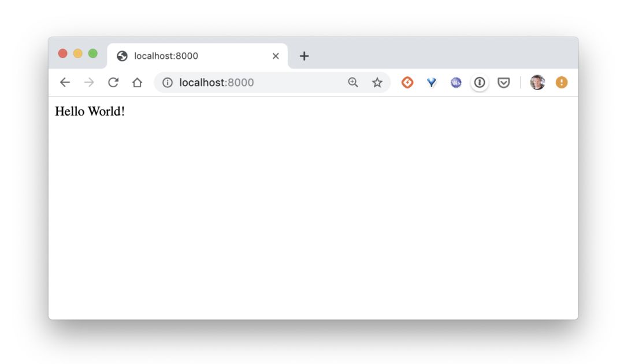This screenshot has height=364, width=624.
Task: Go back using the back arrow
Action: [65, 83]
